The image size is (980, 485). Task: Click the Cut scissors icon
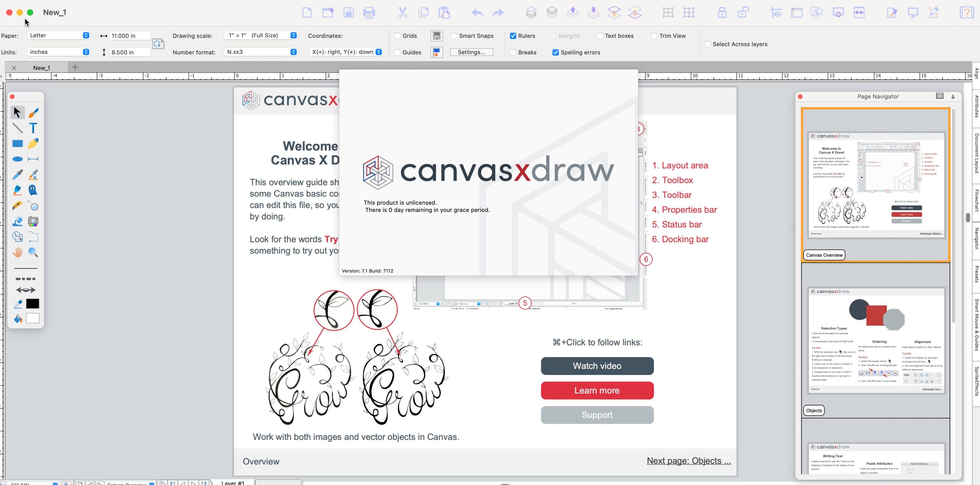402,13
